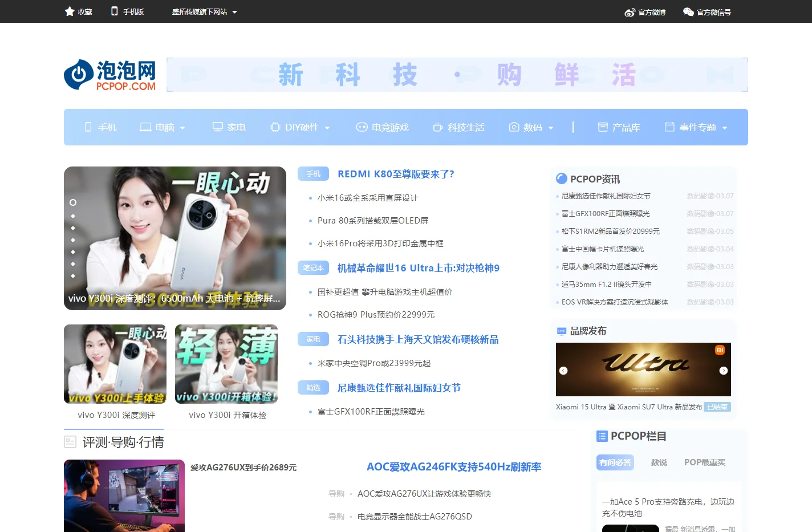Screen dimensions: 812x532
Task: Show next brand launch slide arrow
Action: (x=724, y=371)
